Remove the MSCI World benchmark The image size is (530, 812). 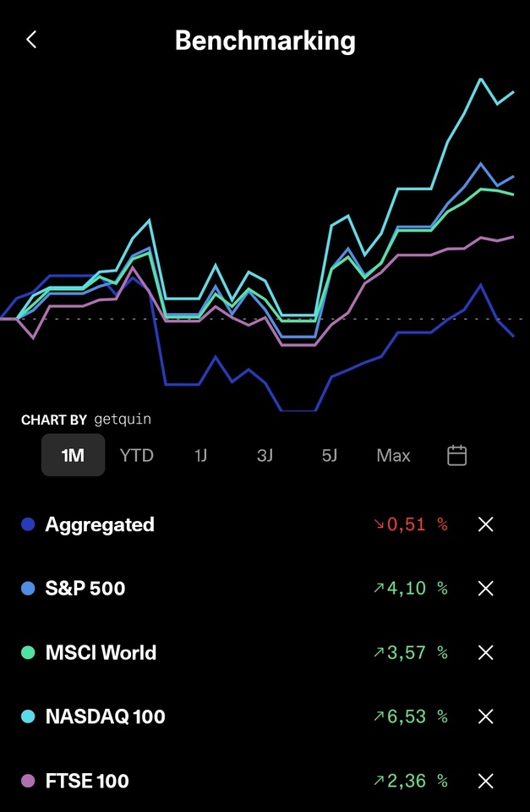(x=485, y=652)
